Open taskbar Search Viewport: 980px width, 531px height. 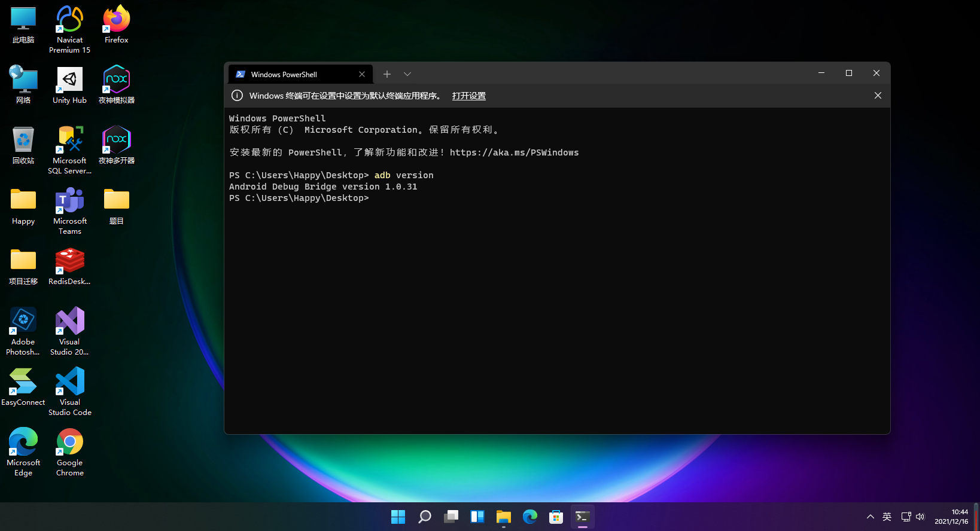pos(424,517)
